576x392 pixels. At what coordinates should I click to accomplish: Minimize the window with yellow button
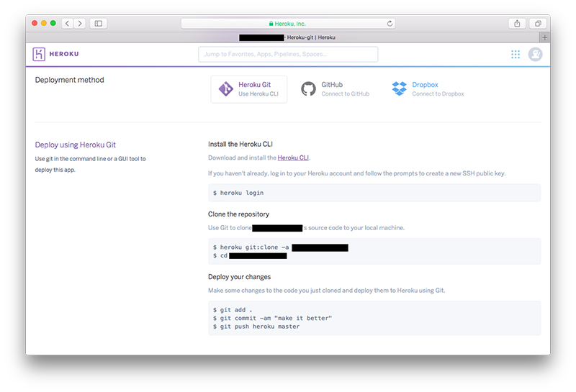pos(44,23)
